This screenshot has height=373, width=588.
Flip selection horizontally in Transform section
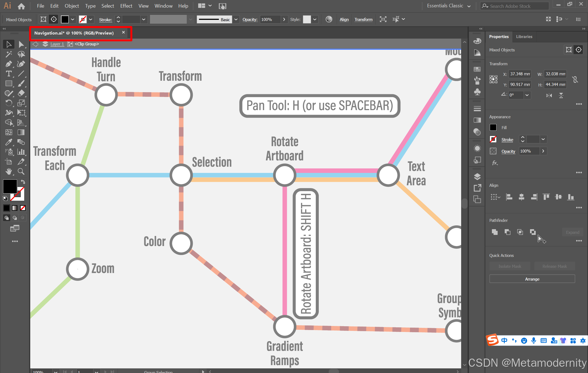click(x=549, y=95)
